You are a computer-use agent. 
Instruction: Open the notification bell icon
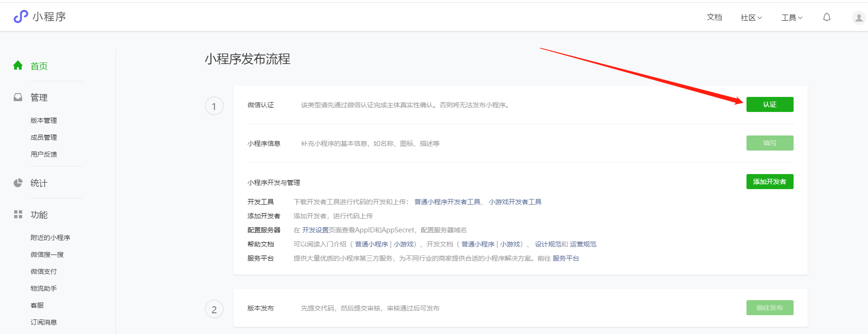click(x=827, y=17)
